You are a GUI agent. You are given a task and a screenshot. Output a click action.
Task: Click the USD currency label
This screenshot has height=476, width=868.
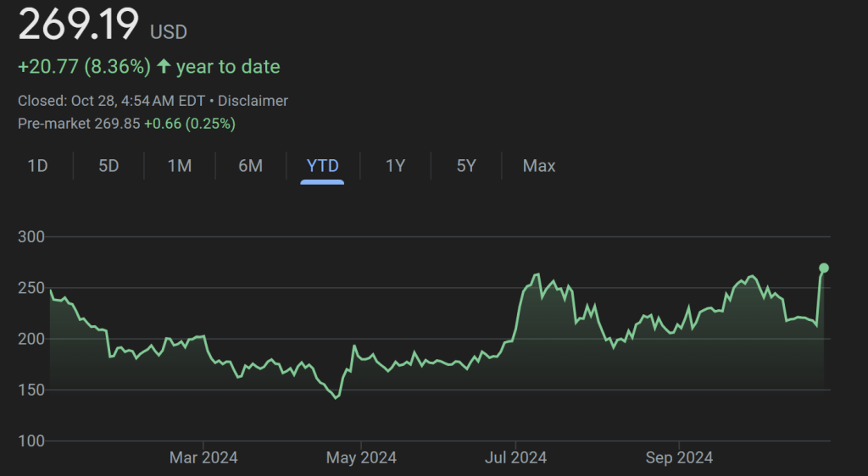tap(169, 32)
